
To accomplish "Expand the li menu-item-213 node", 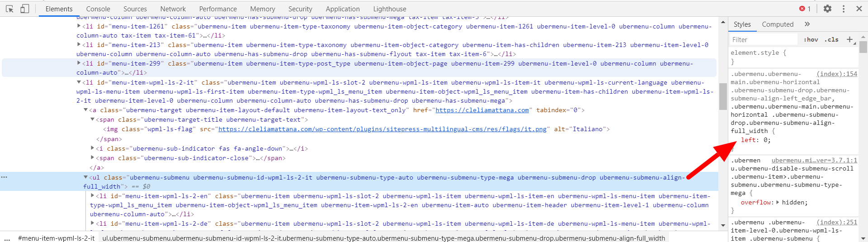I will tap(79, 44).
